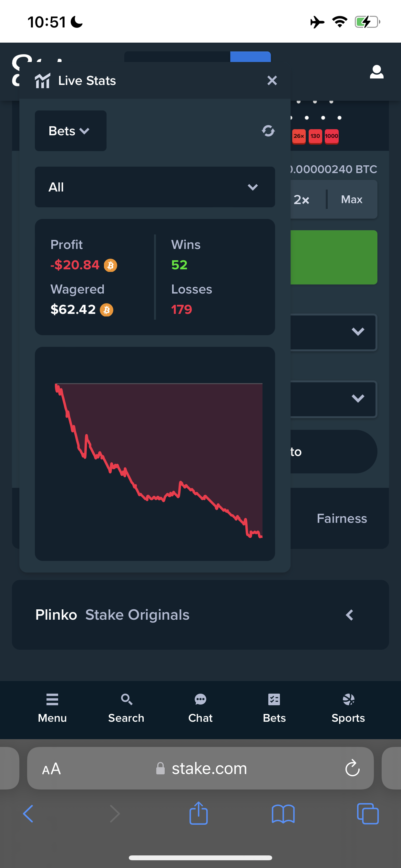The width and height of the screenshot is (401, 868).
Task: Set bet amount to Max
Action: click(352, 200)
